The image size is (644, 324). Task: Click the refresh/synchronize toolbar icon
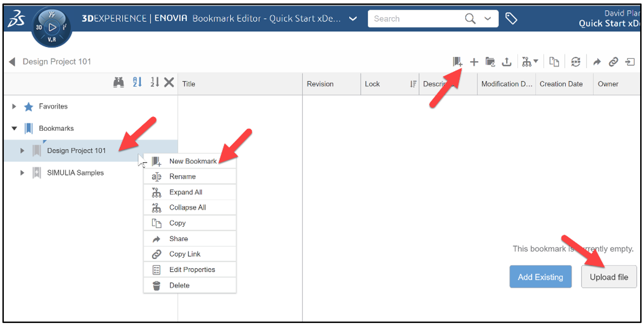click(576, 61)
